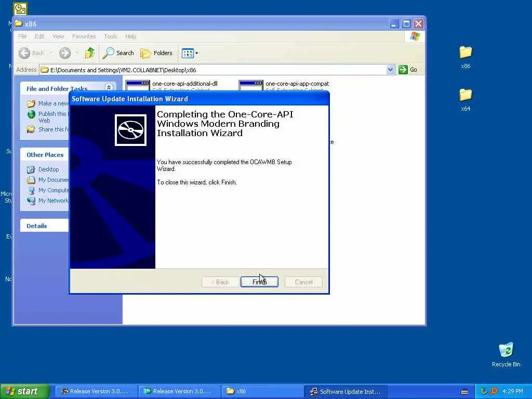
Task: Open the View menu in x86 window
Action: pyautogui.click(x=58, y=36)
